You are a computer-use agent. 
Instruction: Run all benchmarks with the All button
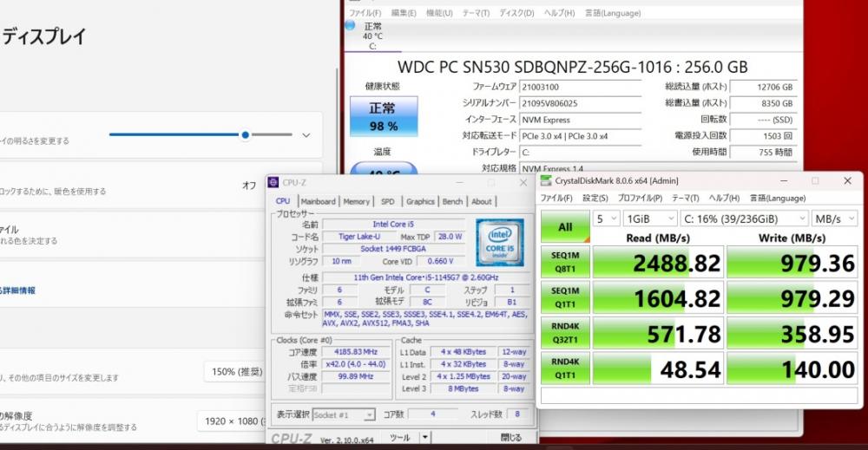(565, 226)
